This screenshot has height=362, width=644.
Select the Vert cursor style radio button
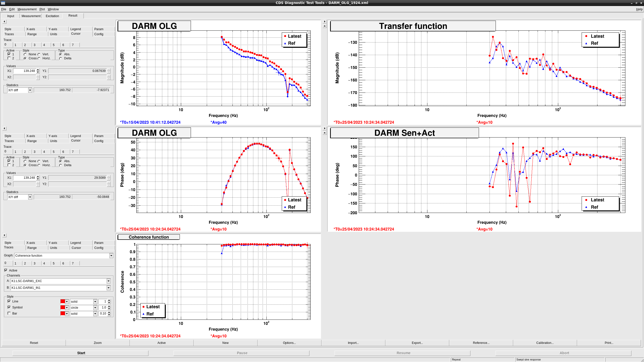(39, 54)
